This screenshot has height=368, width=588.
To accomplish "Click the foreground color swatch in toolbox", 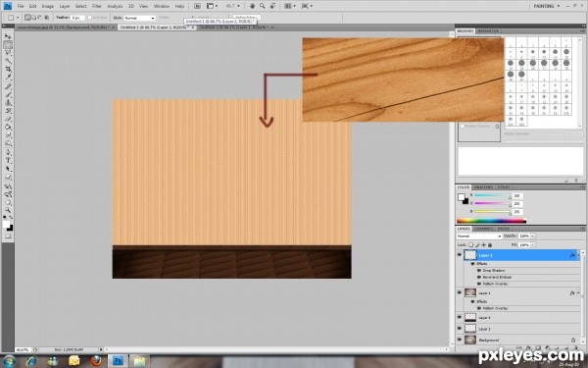I will coord(7,225).
